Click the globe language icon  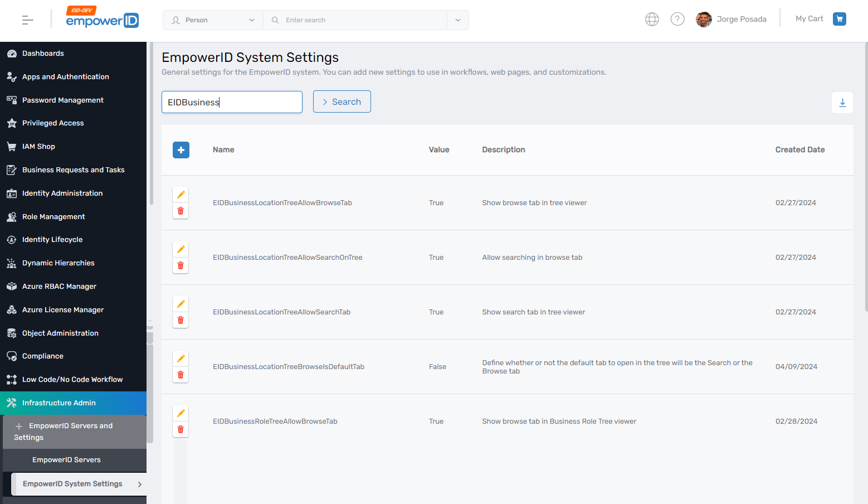(x=652, y=18)
